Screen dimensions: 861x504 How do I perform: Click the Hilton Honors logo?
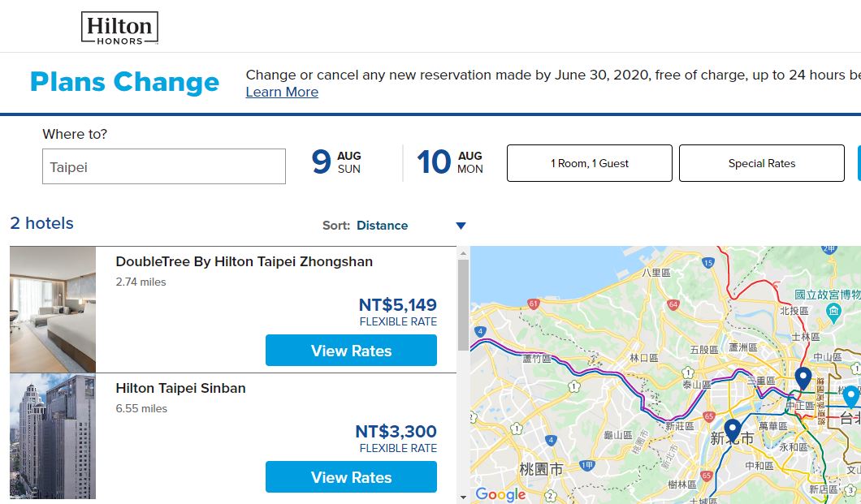tap(119, 28)
